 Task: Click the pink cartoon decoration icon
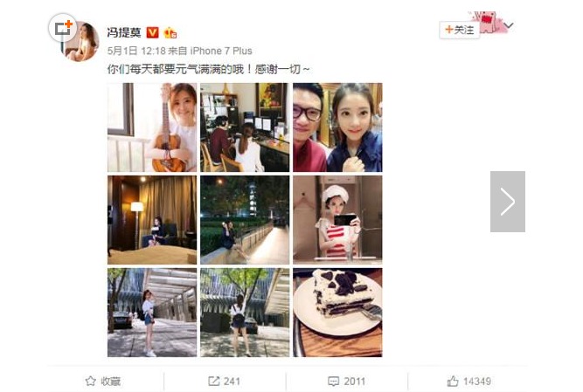pyautogui.click(x=488, y=23)
